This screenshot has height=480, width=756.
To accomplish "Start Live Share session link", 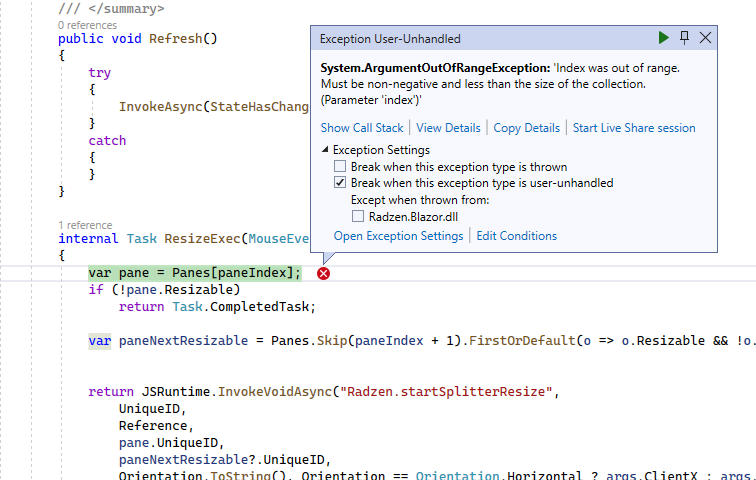I will pos(634,128).
